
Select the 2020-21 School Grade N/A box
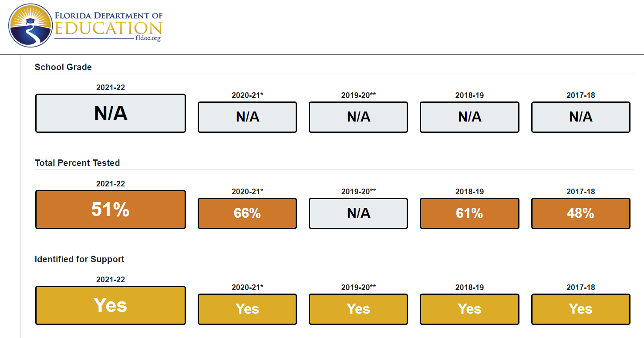[x=247, y=117]
